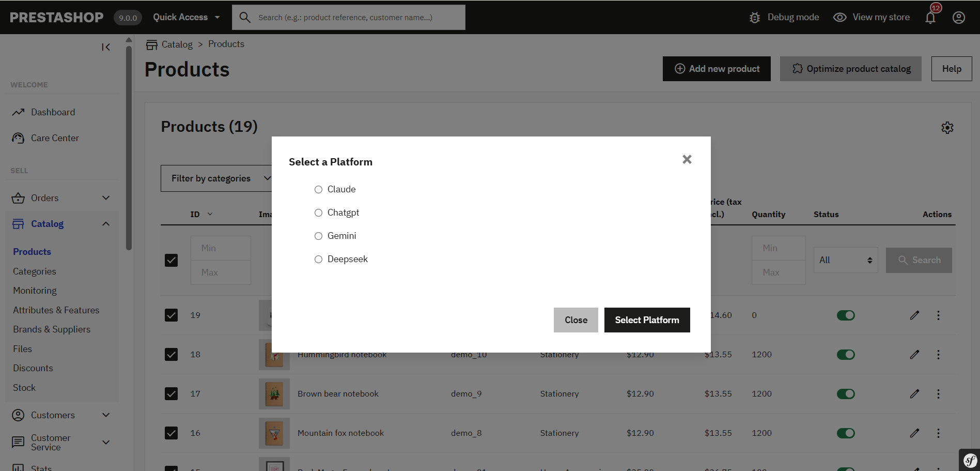Close the Select a Platform dialog with X
Screen dimensions: 980x471
click(x=687, y=159)
